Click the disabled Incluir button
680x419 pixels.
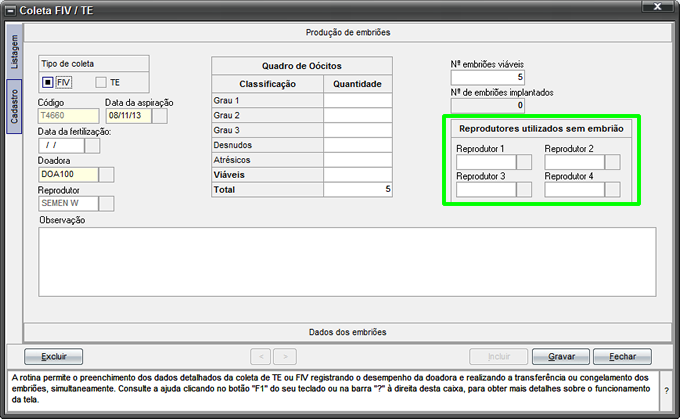tap(499, 357)
